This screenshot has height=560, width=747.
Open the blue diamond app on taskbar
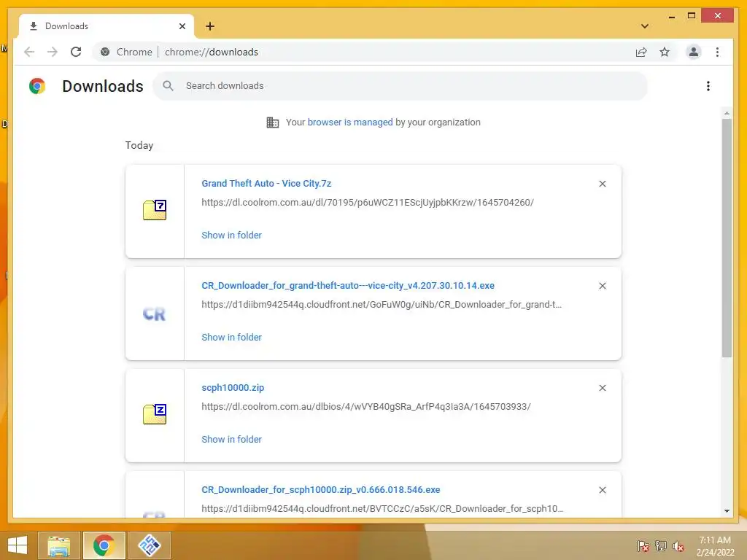149,545
